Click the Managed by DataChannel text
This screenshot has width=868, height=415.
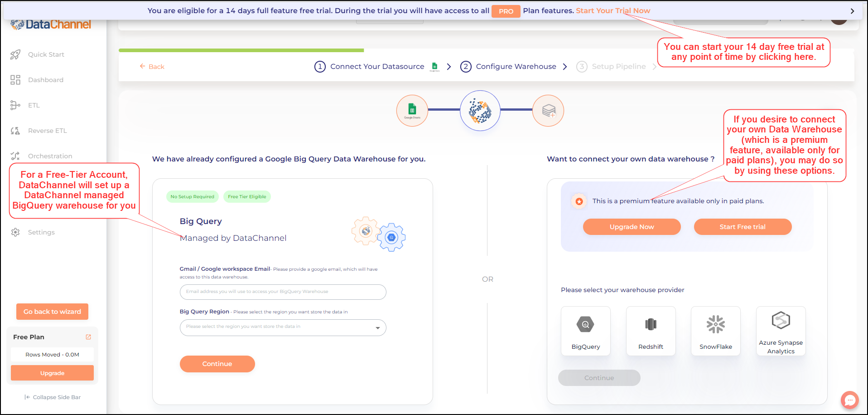(x=233, y=238)
